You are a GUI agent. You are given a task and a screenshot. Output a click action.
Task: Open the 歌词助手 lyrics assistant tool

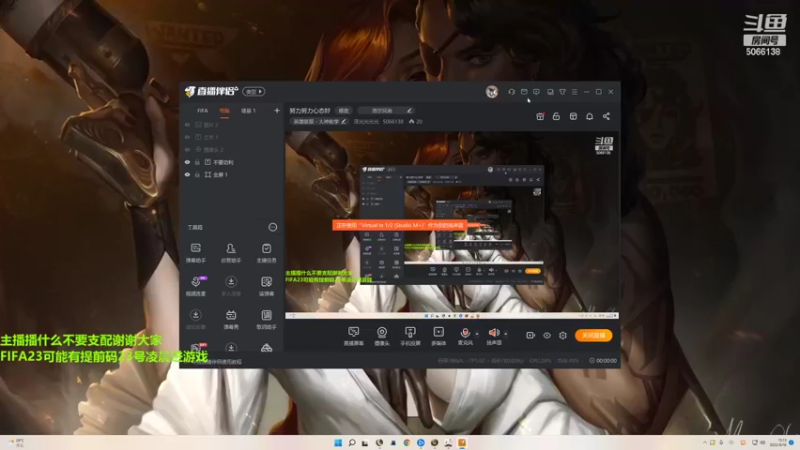tap(266, 320)
